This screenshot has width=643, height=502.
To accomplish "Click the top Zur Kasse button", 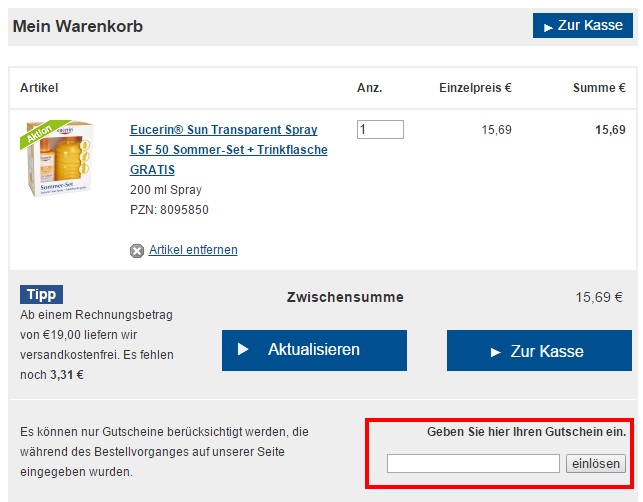I will tap(582, 25).
